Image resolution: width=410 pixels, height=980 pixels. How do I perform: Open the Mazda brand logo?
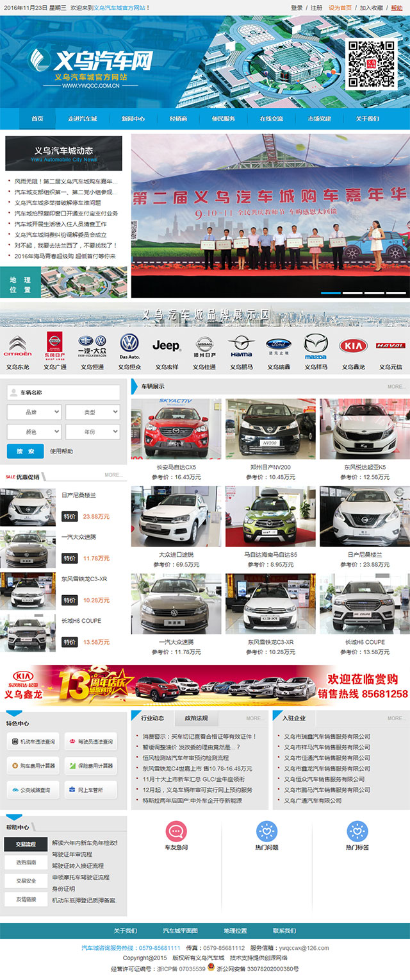coord(315,346)
